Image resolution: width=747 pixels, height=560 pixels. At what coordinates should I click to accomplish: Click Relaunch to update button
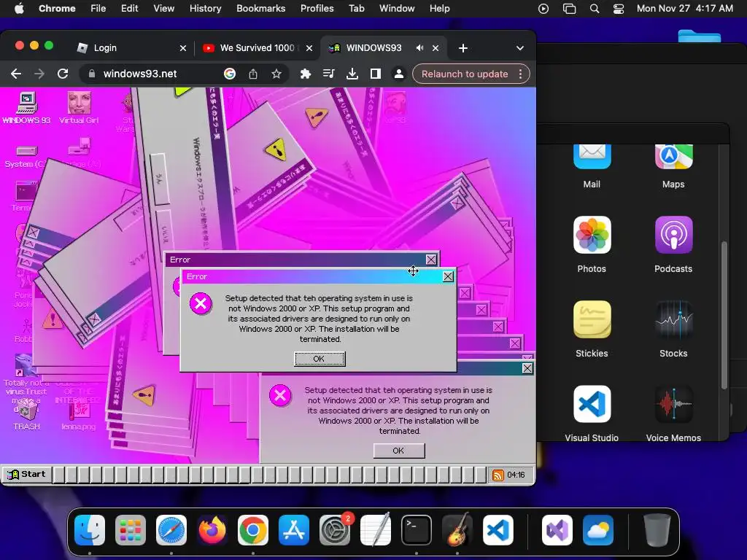click(x=465, y=74)
